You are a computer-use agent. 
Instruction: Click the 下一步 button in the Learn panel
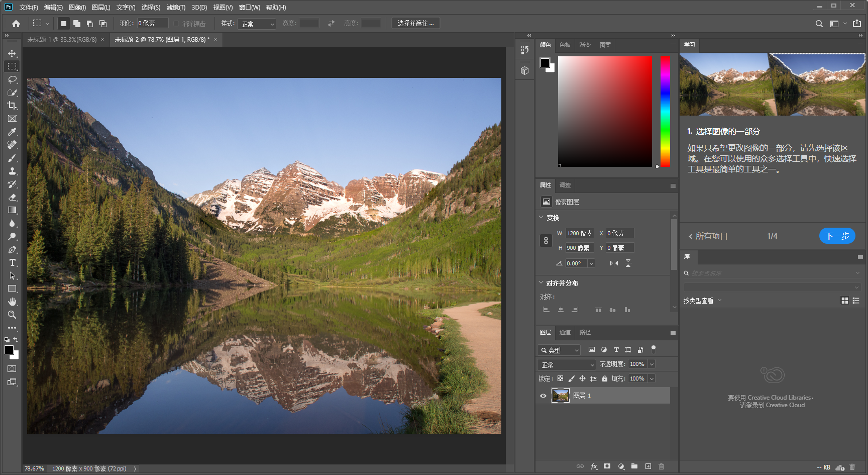tap(837, 236)
